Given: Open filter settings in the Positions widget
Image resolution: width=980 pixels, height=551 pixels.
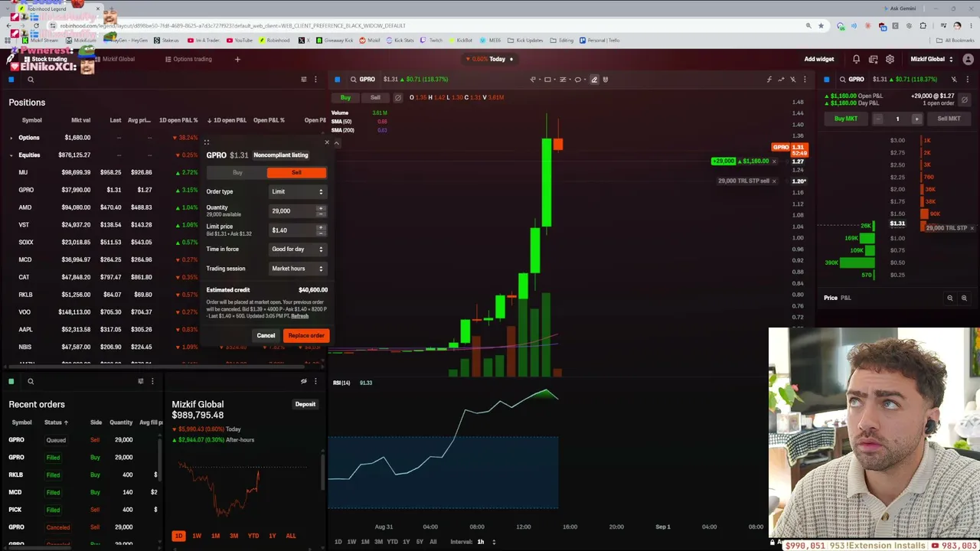Looking at the screenshot, I should 304,80.
